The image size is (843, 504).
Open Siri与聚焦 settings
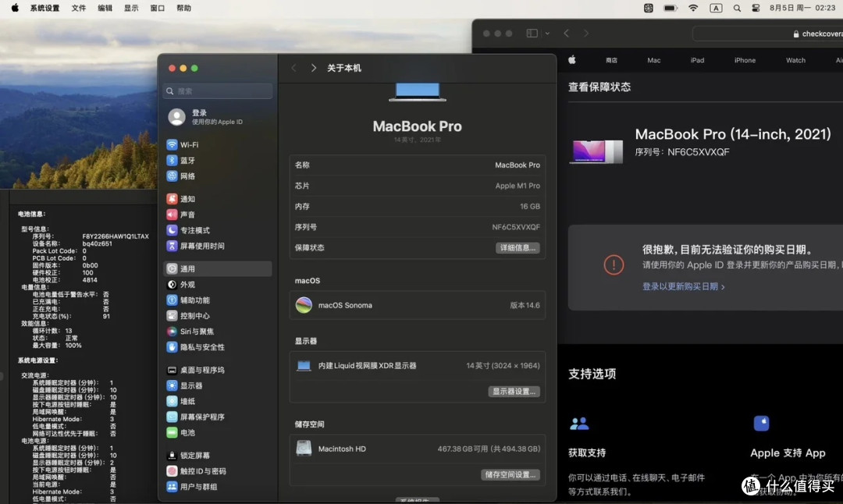tap(218, 332)
